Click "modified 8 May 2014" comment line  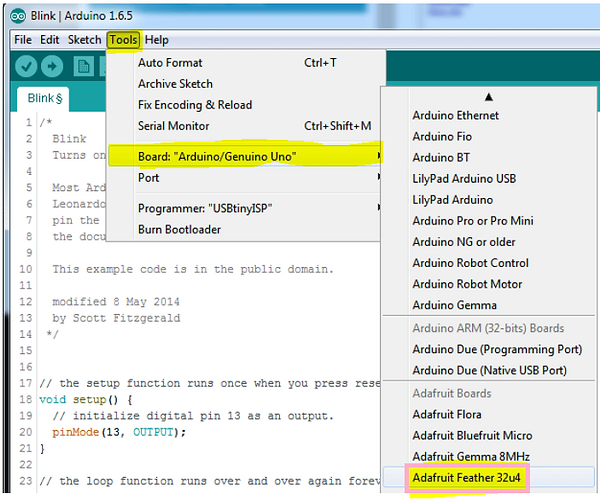coord(116,302)
